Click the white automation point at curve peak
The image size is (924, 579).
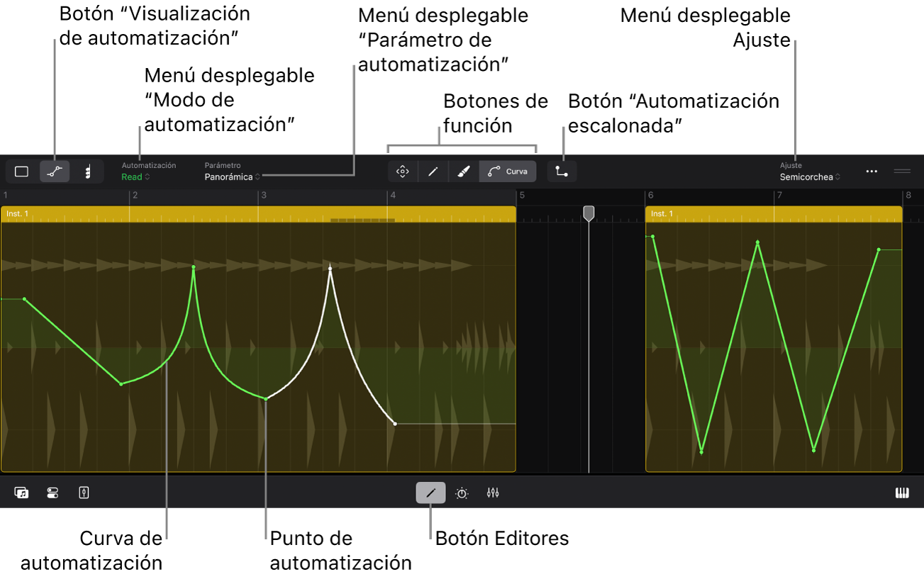click(x=330, y=268)
